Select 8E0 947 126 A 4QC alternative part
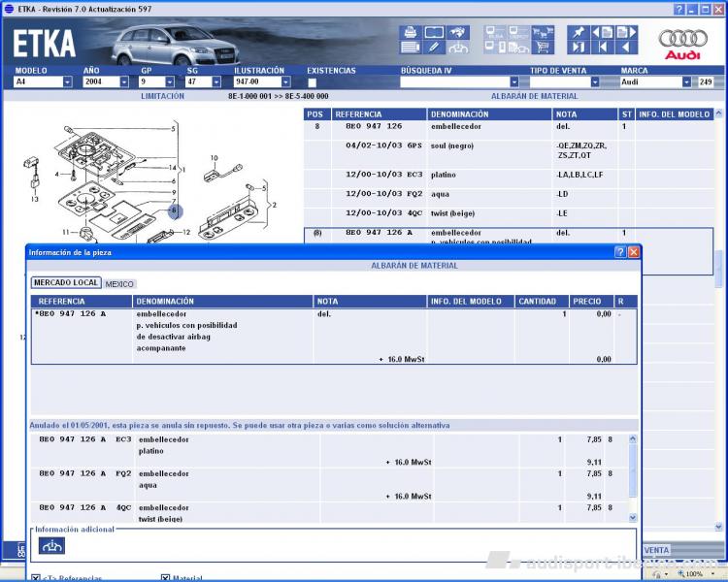The width and height of the screenshot is (728, 582). (329, 513)
